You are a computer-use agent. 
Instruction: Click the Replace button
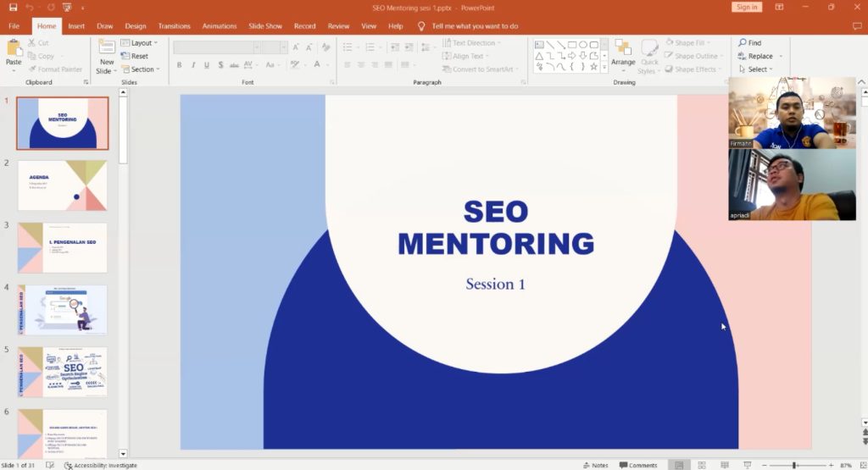tap(755, 56)
